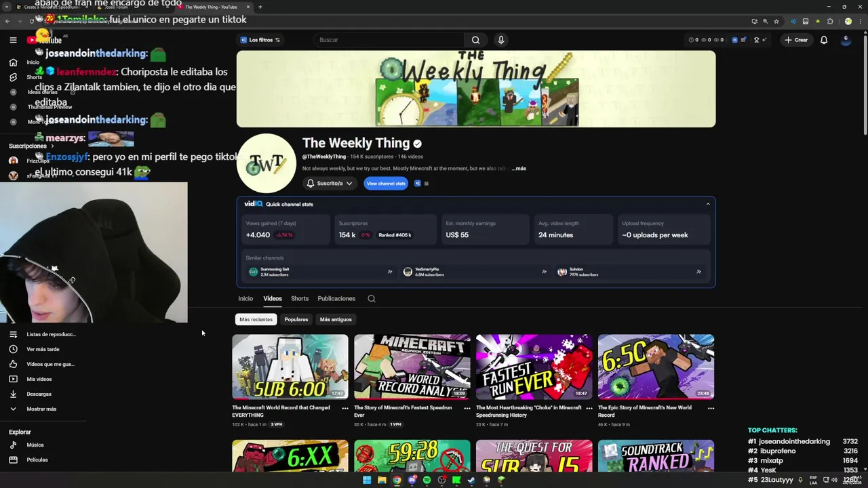Search within the channel magnifier icon
Screen dimensions: 868x488
pos(372,298)
